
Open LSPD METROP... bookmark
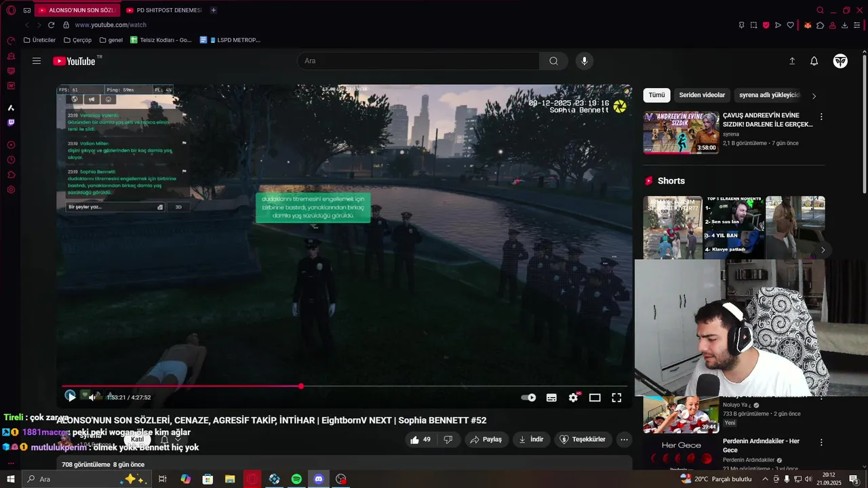pyautogui.click(x=231, y=40)
